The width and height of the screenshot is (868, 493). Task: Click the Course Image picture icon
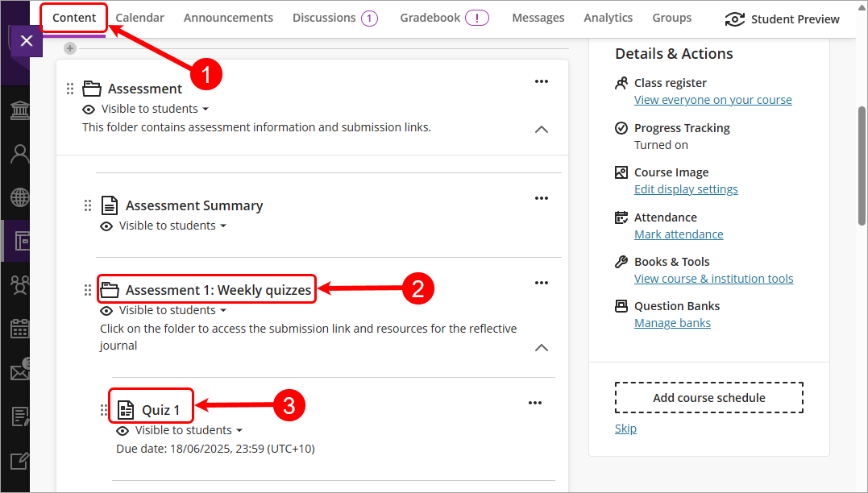621,172
